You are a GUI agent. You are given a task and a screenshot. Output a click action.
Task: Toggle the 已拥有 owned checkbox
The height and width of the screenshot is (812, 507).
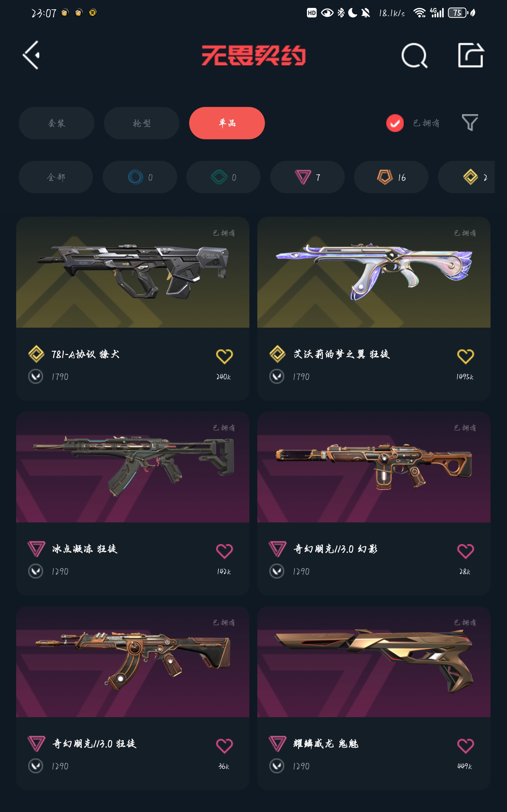click(x=395, y=123)
